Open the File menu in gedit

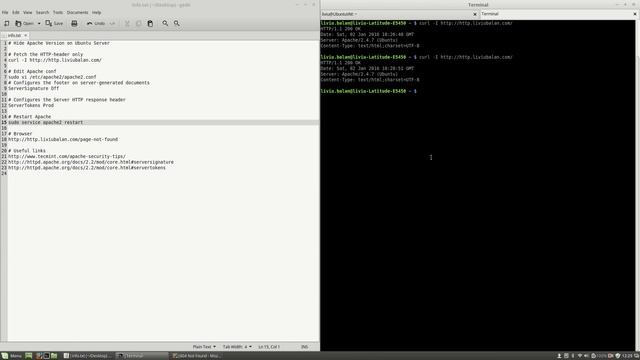pos(5,13)
